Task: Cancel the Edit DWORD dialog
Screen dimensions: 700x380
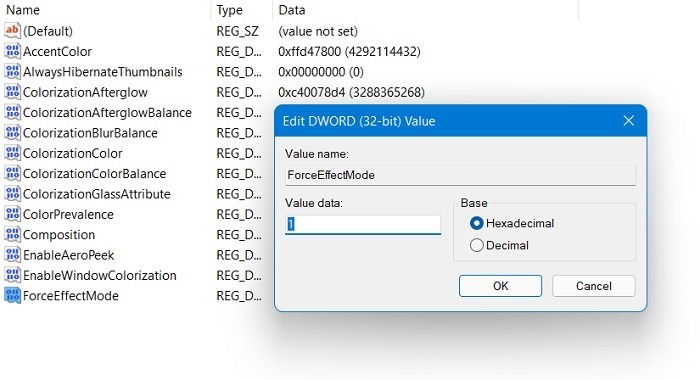Action: [x=594, y=286]
